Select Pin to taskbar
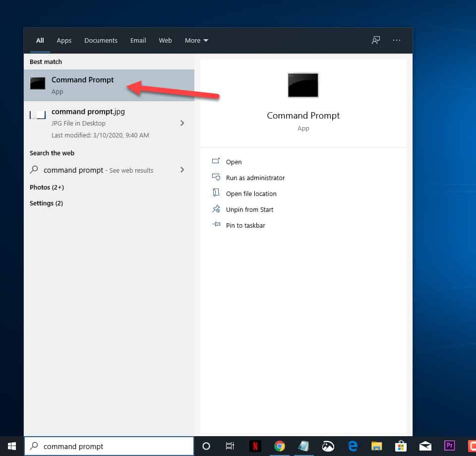 coord(245,225)
